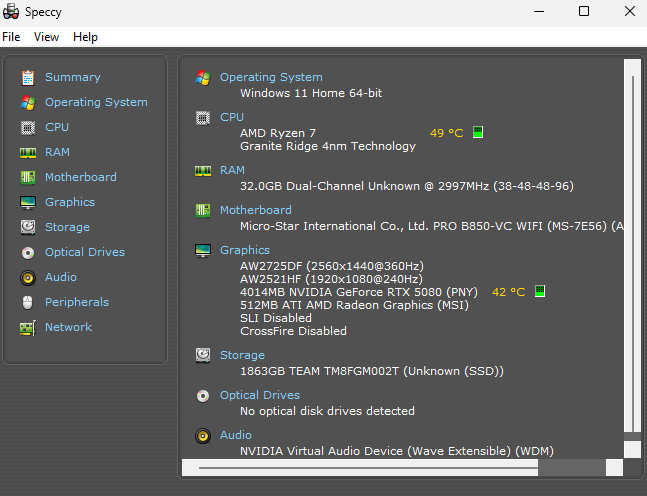The image size is (647, 496).
Task: Click the Optical Drives heading in summary panel
Action: click(x=260, y=395)
